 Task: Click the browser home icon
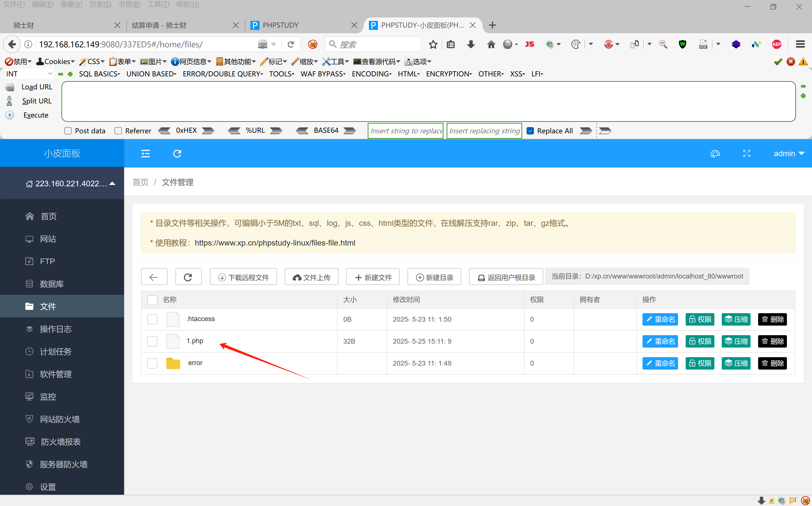[x=491, y=45]
